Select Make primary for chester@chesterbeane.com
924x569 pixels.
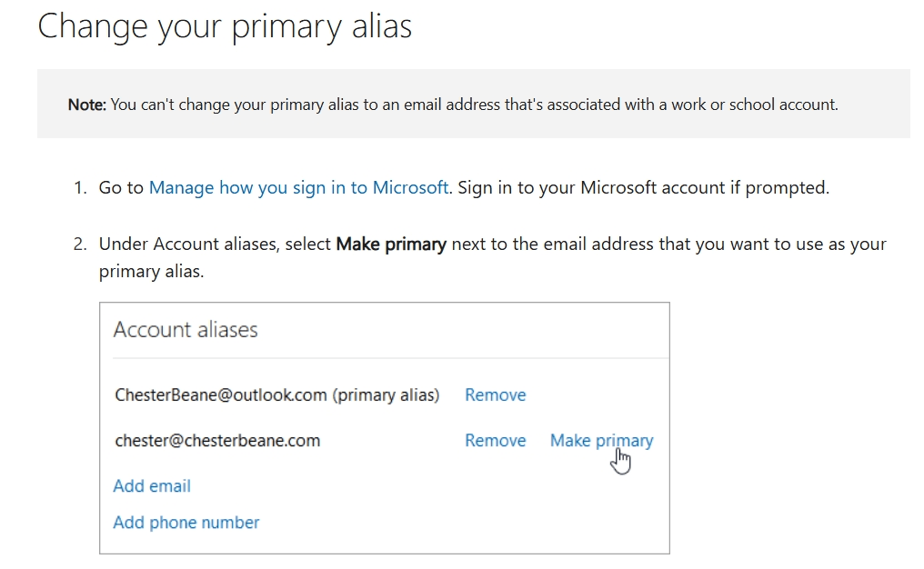coord(602,441)
